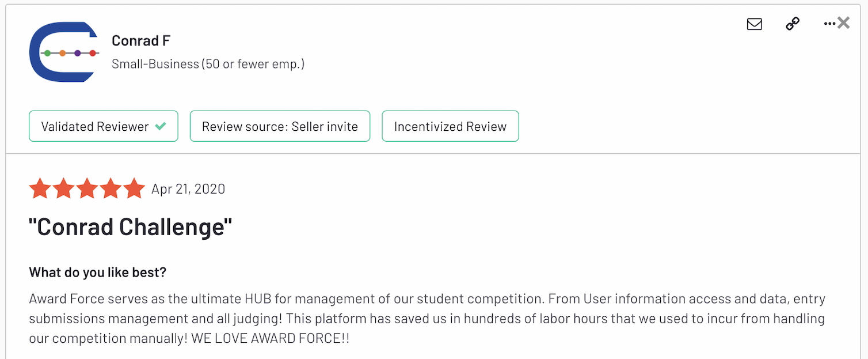This screenshot has height=359, width=868.
Task: Click the fifth rating star
Action: click(134, 188)
